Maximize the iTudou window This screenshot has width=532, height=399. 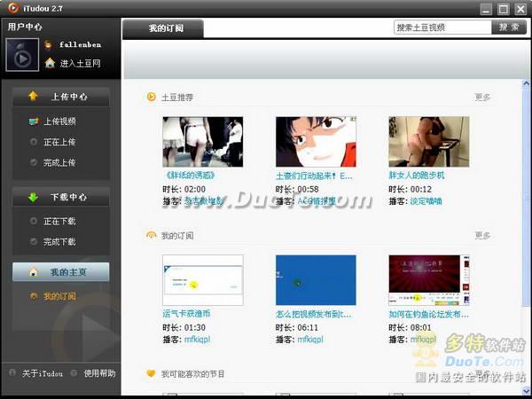[x=504, y=9]
